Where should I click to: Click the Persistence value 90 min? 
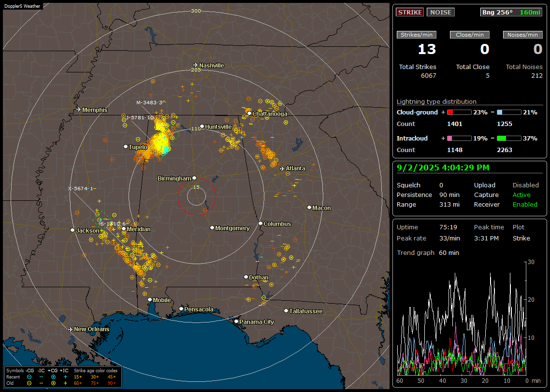click(x=449, y=195)
